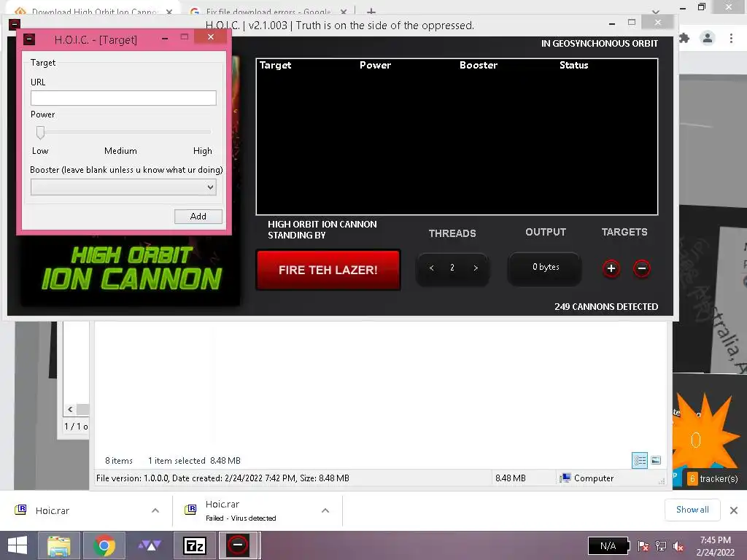
Task: Click the muted volume tray icon
Action: 678,546
